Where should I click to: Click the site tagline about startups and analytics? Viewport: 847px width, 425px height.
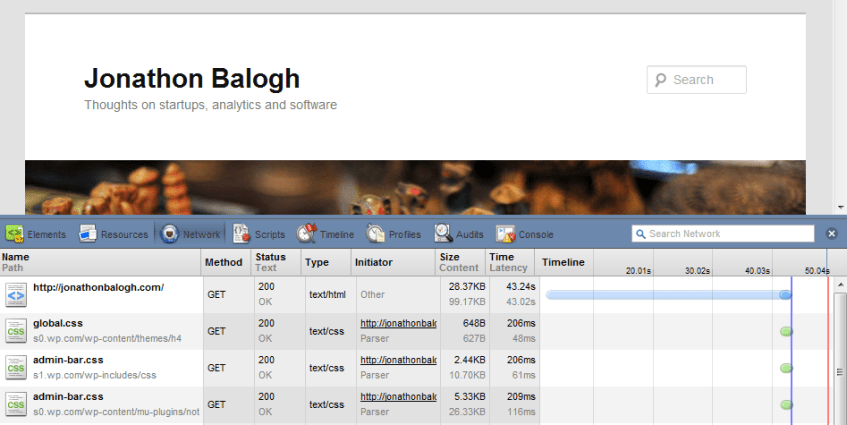(x=211, y=105)
